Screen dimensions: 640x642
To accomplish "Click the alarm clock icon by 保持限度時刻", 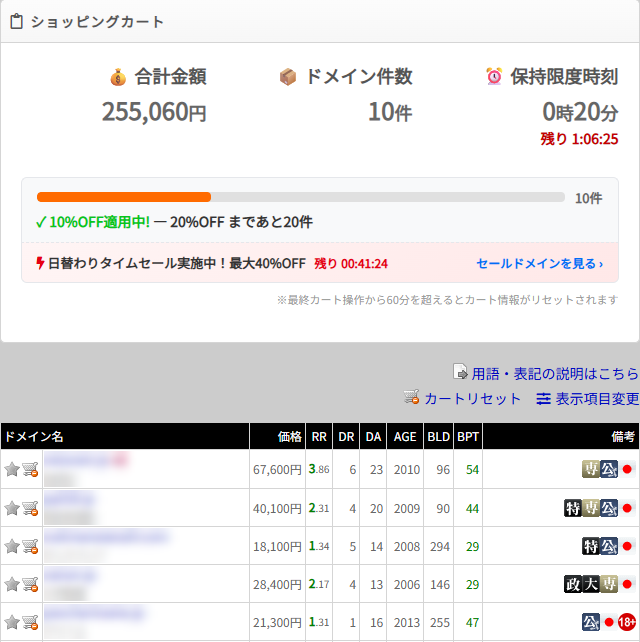I will 494,77.
